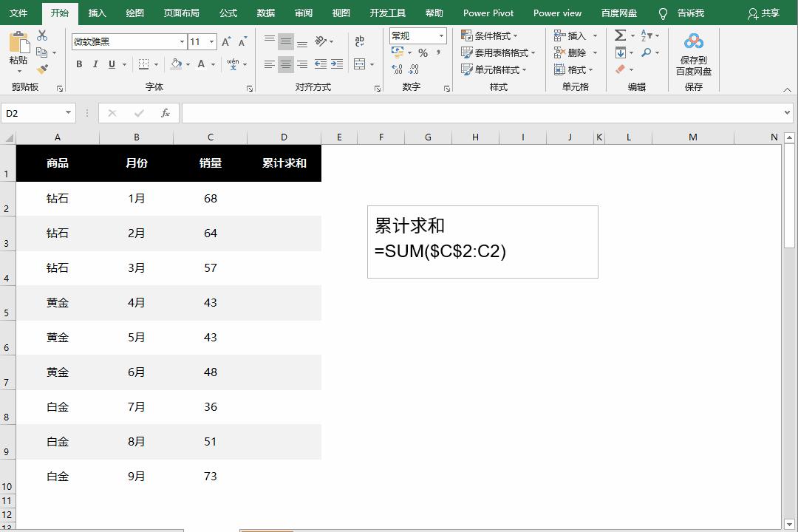Click the accounting number format icon

(398, 52)
